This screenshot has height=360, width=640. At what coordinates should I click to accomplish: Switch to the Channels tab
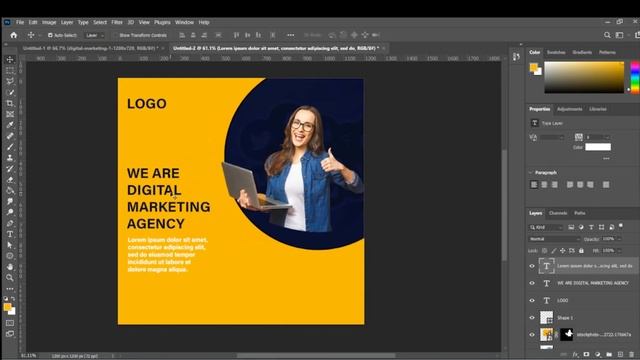click(x=558, y=213)
